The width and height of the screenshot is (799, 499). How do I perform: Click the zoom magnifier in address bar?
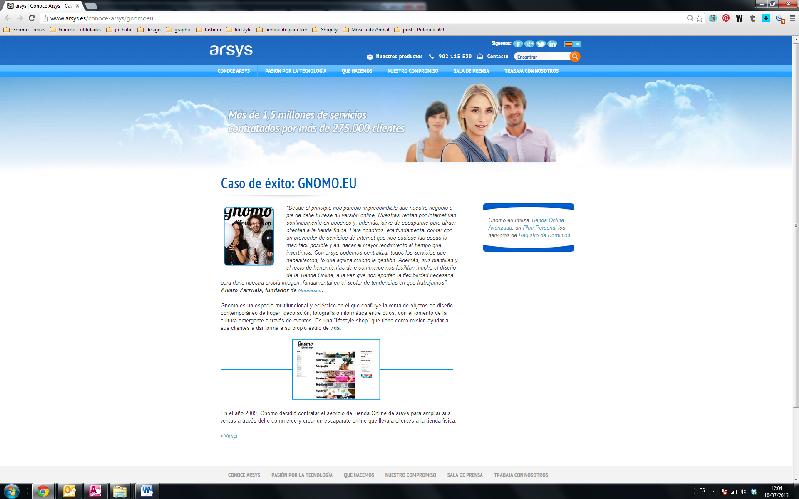tap(690, 18)
